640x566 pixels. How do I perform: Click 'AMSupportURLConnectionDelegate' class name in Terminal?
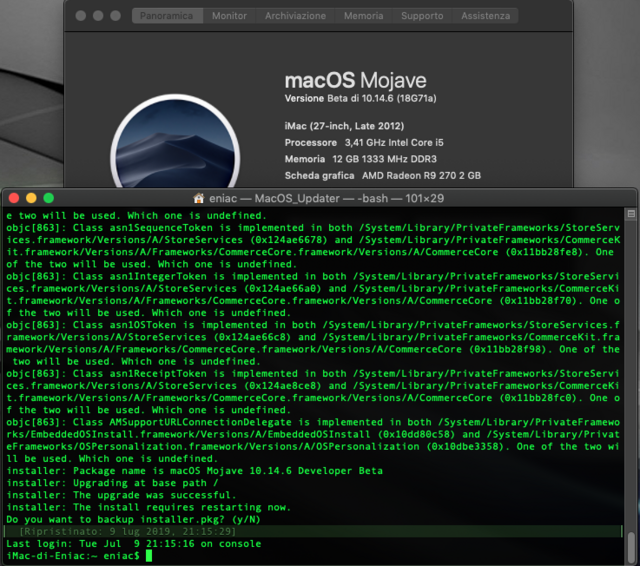pos(200,422)
